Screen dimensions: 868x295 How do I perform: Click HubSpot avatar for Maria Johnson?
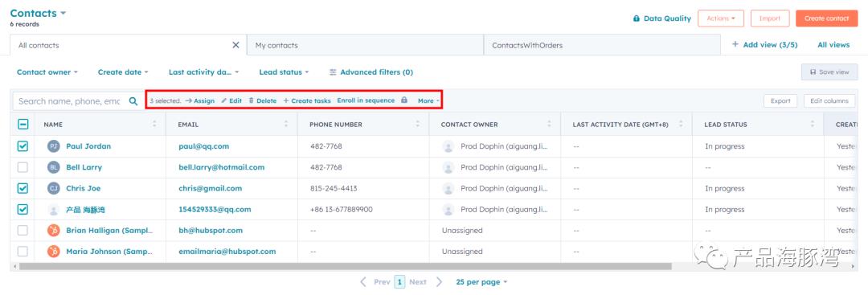tap(54, 252)
